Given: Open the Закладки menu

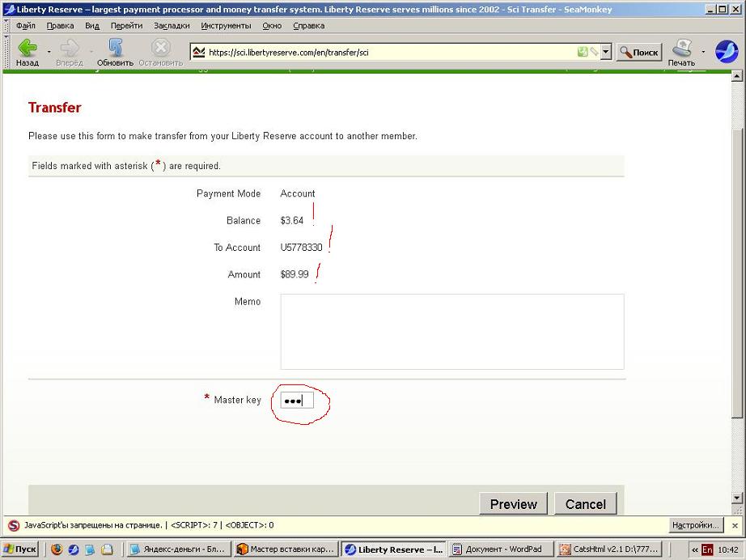Looking at the screenshot, I should [172, 26].
